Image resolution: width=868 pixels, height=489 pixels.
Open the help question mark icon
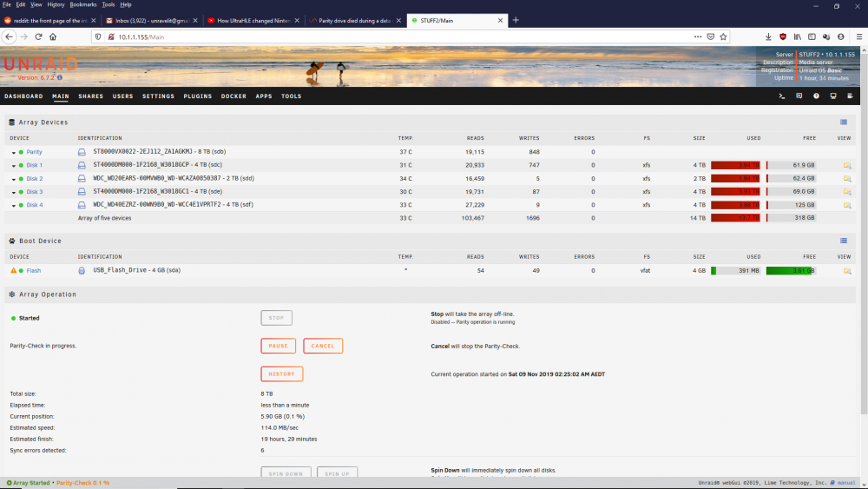coord(816,96)
